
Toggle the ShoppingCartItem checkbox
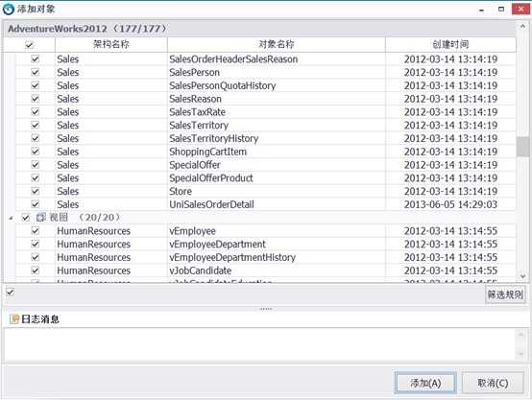(x=35, y=152)
